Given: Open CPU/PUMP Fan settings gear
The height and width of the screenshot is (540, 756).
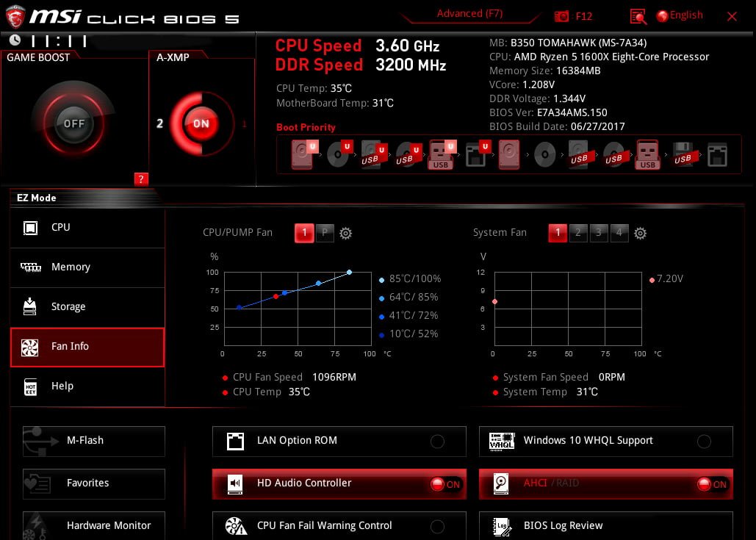Looking at the screenshot, I should click(x=346, y=234).
